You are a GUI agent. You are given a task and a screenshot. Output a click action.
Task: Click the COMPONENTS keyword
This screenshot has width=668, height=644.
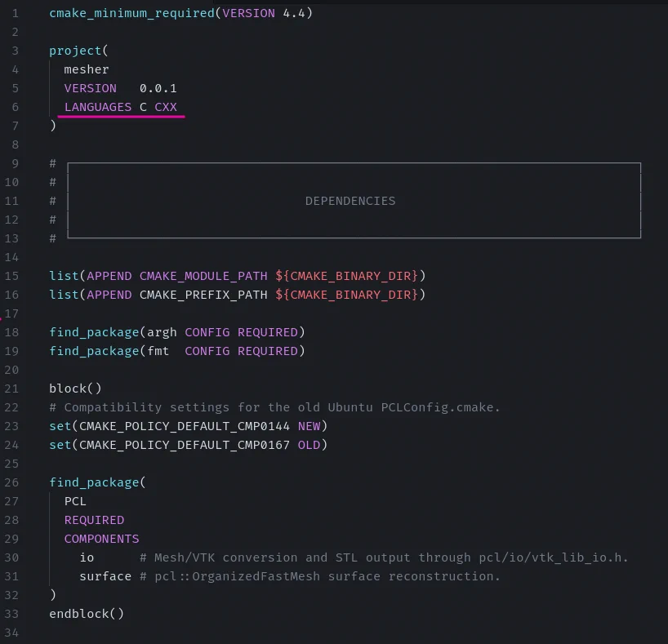[102, 539]
